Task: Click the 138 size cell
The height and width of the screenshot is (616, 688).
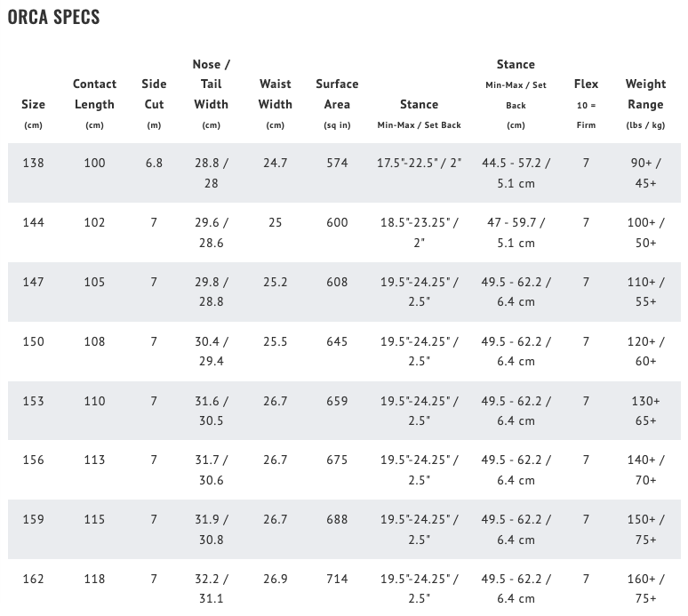Action: 33,164
